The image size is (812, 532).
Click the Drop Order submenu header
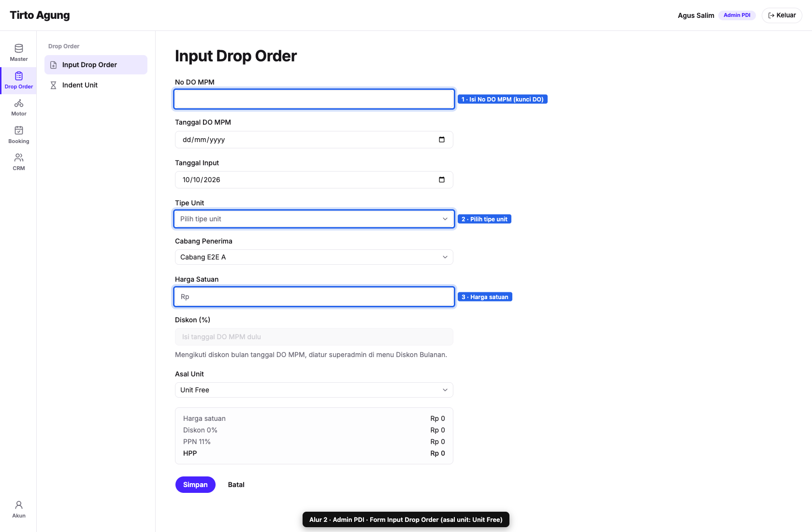pos(64,46)
